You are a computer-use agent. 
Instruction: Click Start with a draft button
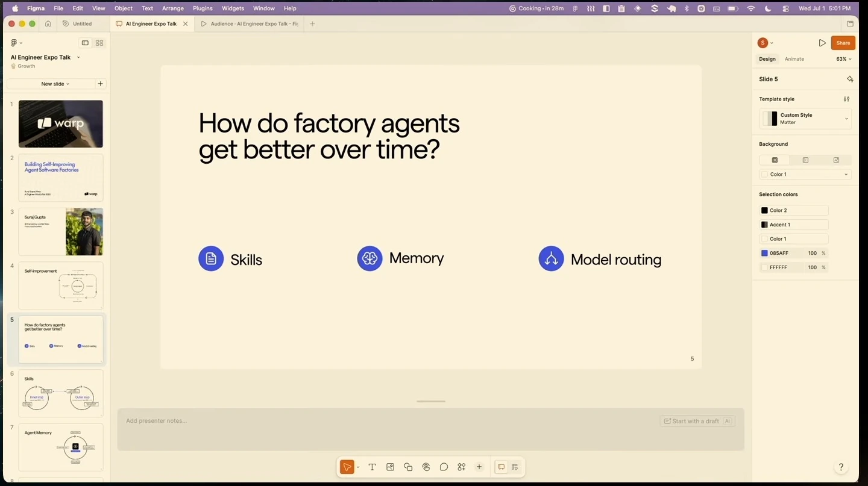point(697,421)
